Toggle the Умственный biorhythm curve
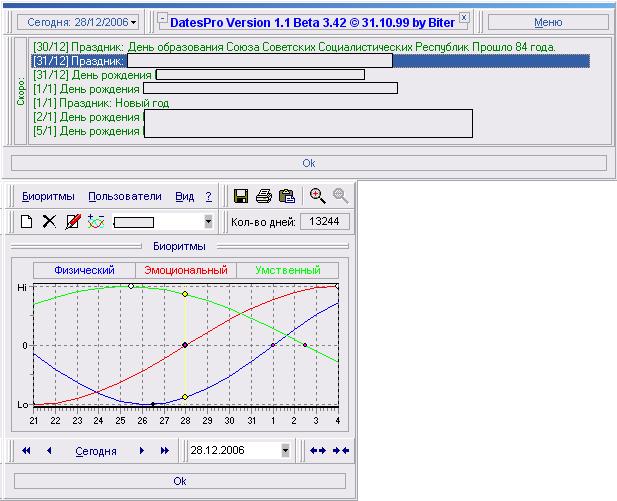Image resolution: width=617 pixels, height=501 pixels. point(287,270)
